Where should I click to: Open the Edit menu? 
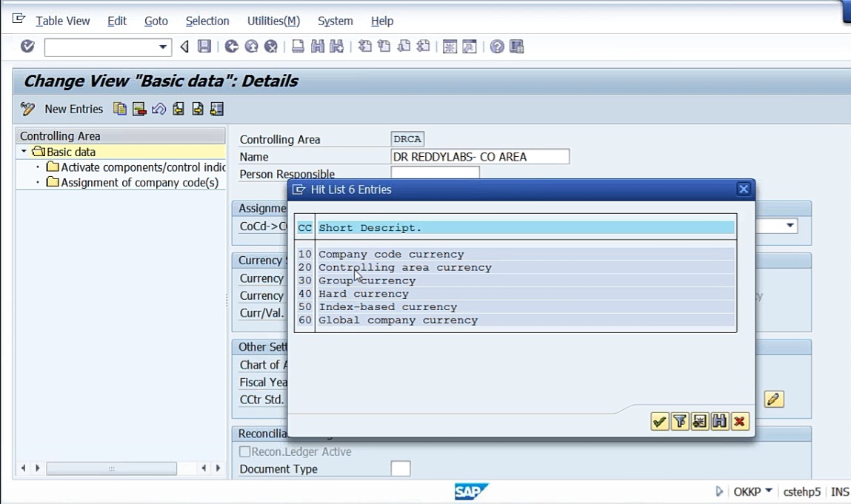click(x=117, y=21)
